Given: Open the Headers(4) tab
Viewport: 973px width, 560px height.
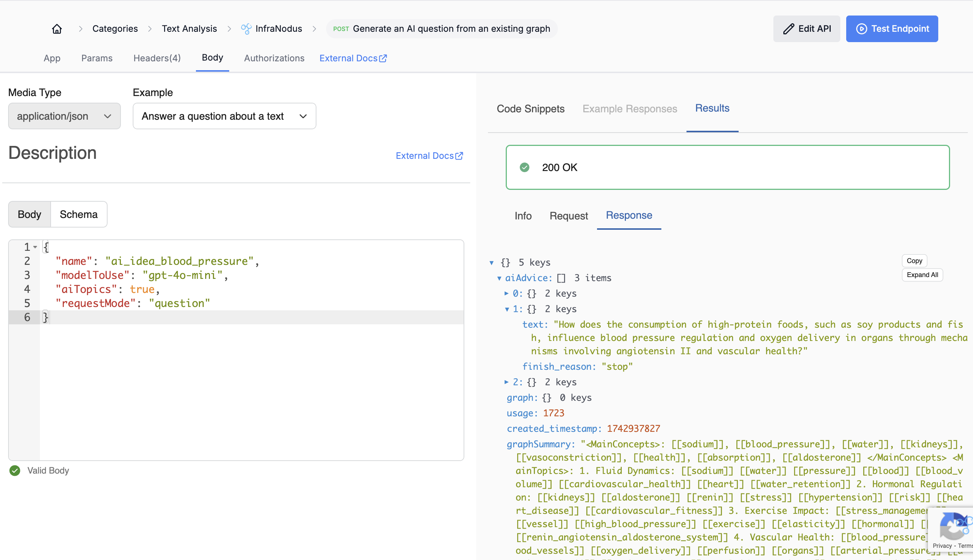Looking at the screenshot, I should tap(157, 58).
